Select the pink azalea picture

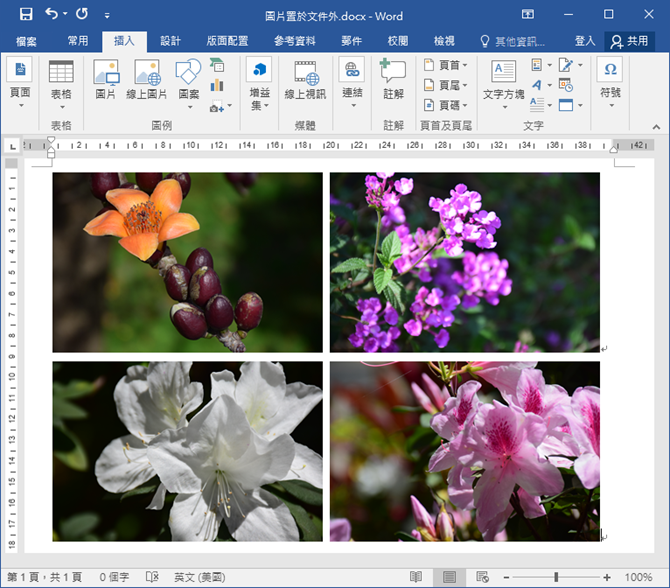[465, 452]
